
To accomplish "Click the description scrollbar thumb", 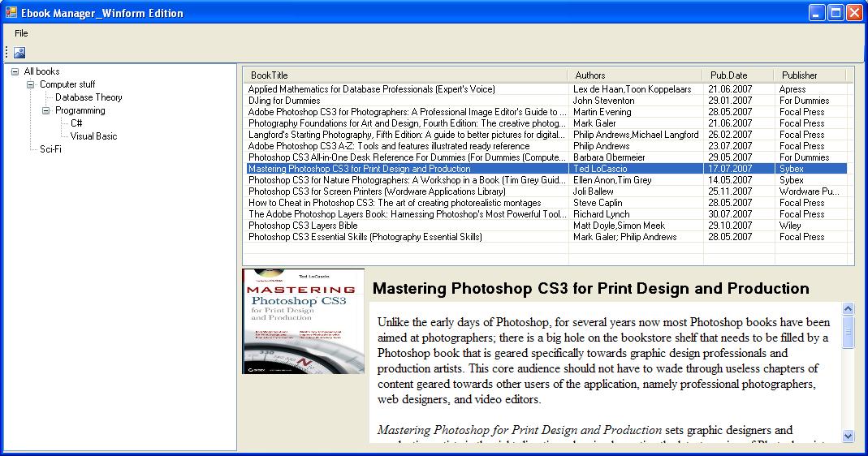I will (x=848, y=332).
